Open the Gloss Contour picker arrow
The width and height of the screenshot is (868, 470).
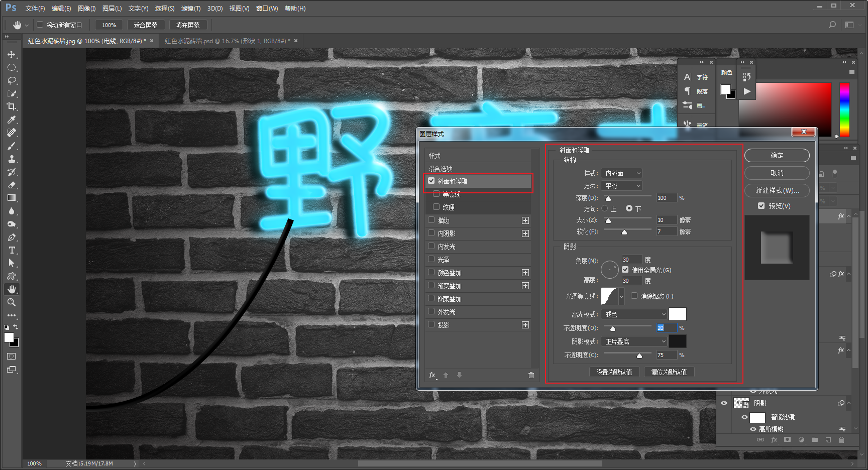[x=621, y=296]
